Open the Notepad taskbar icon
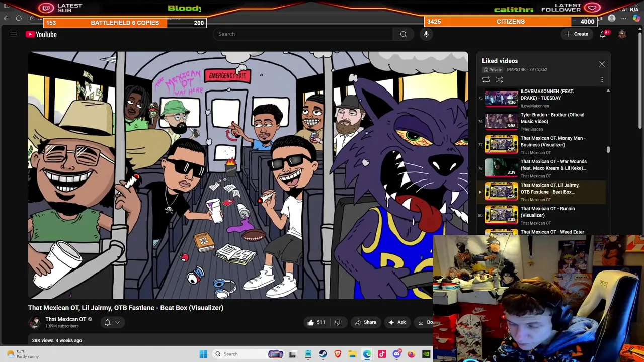 tap(308, 354)
